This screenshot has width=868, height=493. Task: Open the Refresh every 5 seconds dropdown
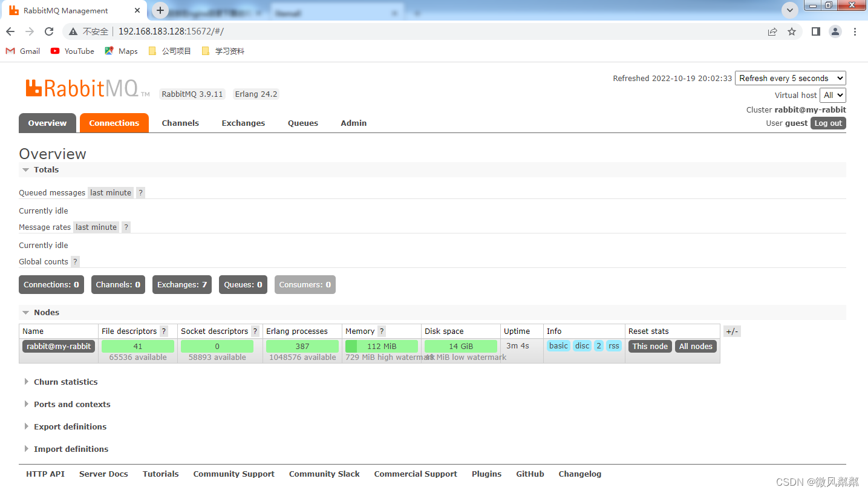(790, 78)
